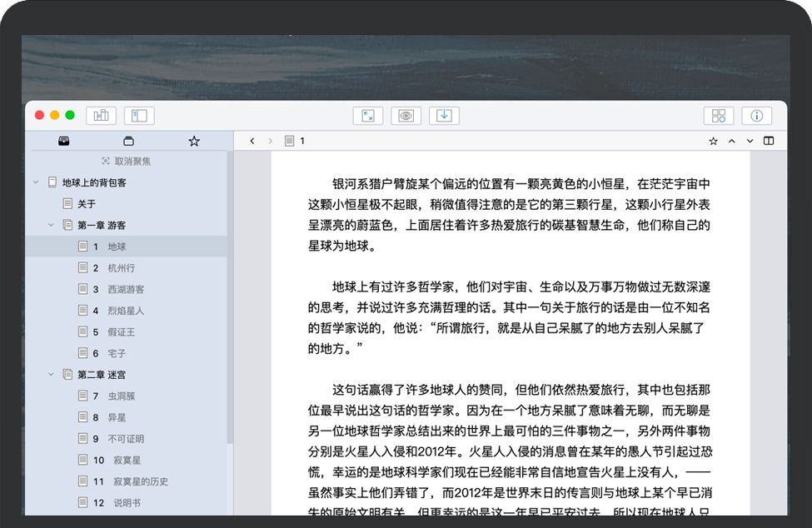Star the current document in editor header

click(713, 141)
